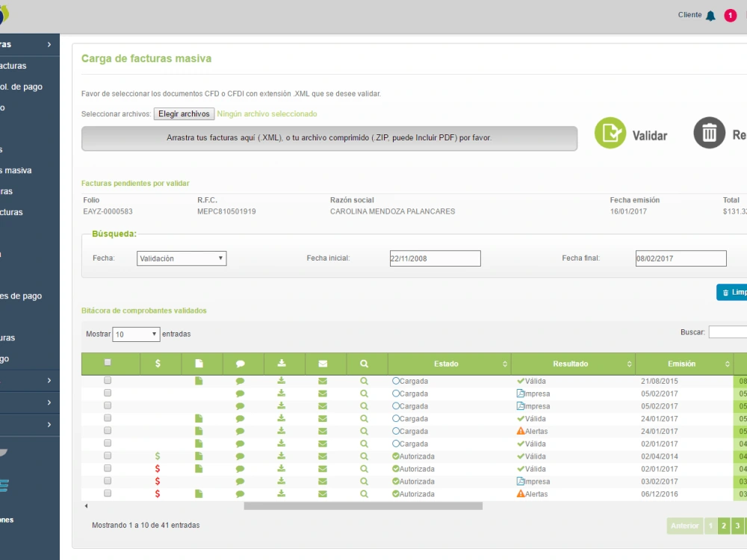Check the box for 02/01/2017 Autorizada row
747x560 pixels.
click(x=108, y=467)
